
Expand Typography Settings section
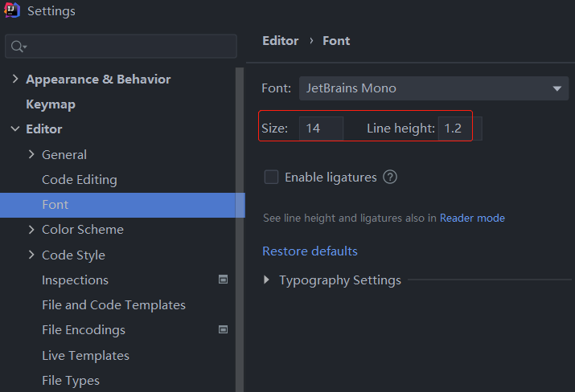point(268,280)
